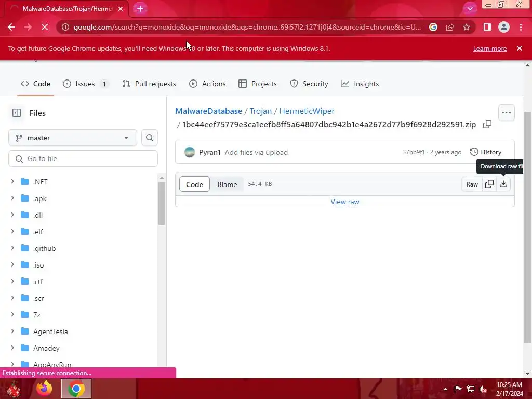
Task: Click the View raw link
Action: pyautogui.click(x=345, y=202)
